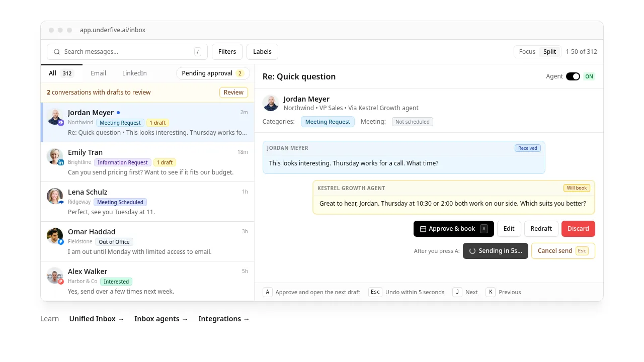
Task: Click Jordan Meyer's avatar in the thread header
Action: tap(271, 103)
